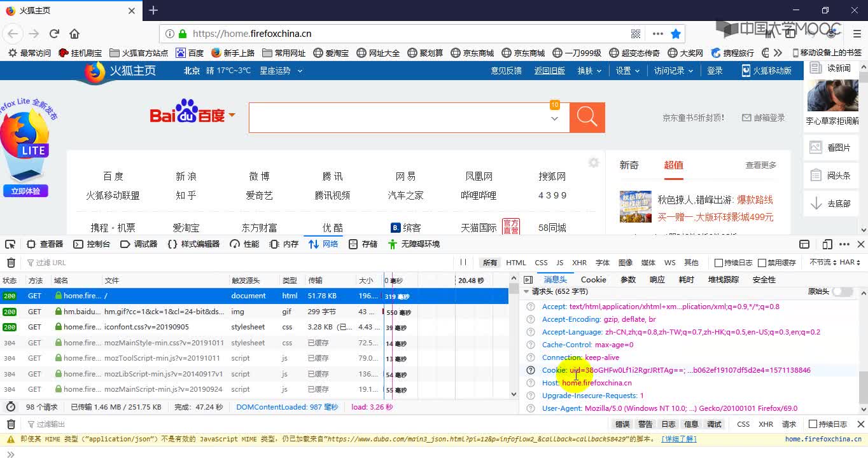Open the Baidu search engine selector arrow
The image size is (868, 463).
(x=232, y=115)
